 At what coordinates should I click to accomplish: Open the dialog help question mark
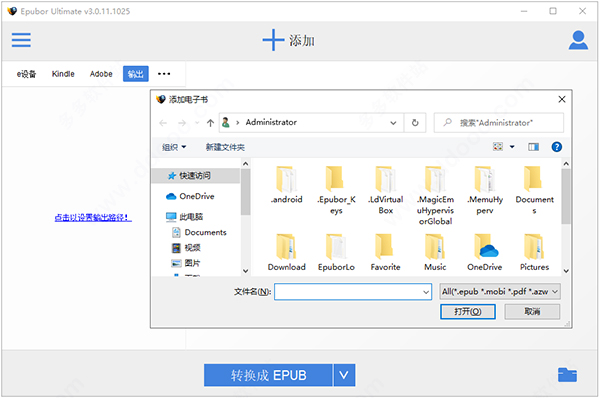pos(556,147)
